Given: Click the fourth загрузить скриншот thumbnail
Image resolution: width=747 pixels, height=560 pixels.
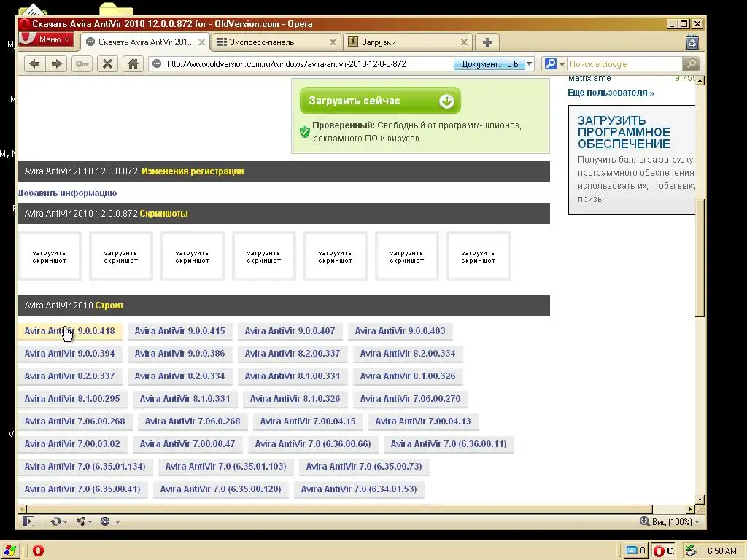Looking at the screenshot, I should pos(264,256).
